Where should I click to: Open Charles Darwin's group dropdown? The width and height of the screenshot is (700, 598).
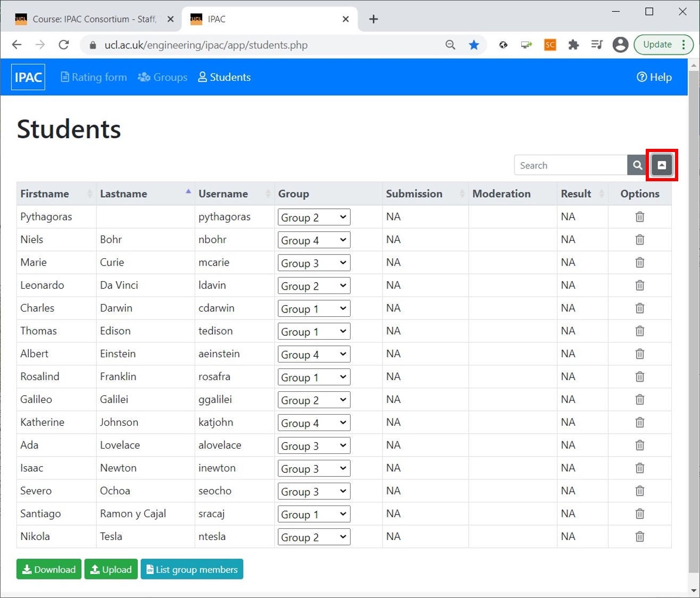coord(314,308)
